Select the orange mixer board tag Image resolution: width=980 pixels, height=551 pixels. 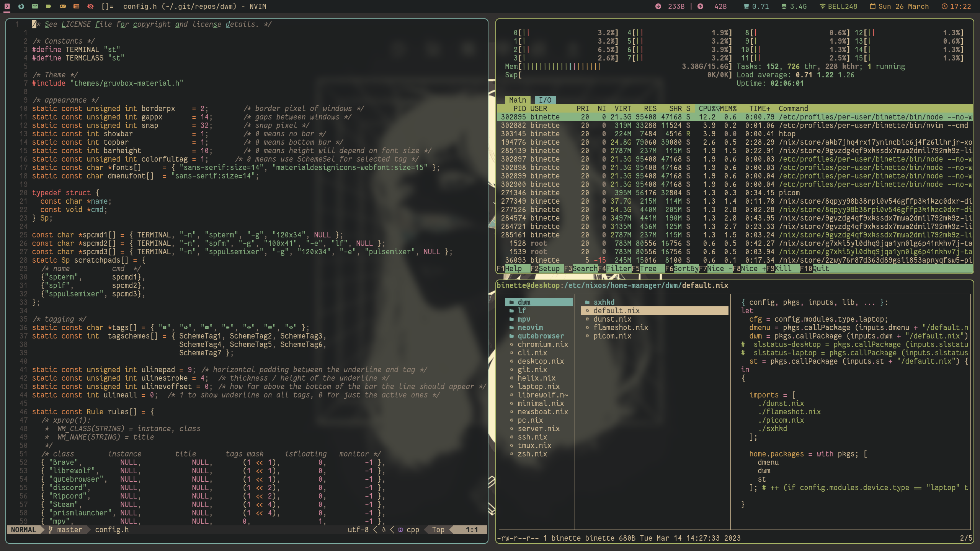[76, 6]
